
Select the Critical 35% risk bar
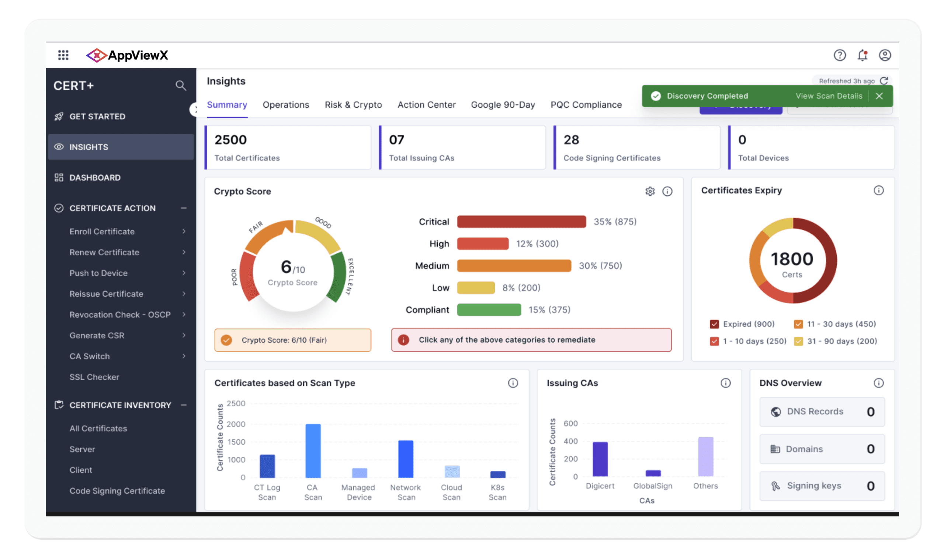521,221
